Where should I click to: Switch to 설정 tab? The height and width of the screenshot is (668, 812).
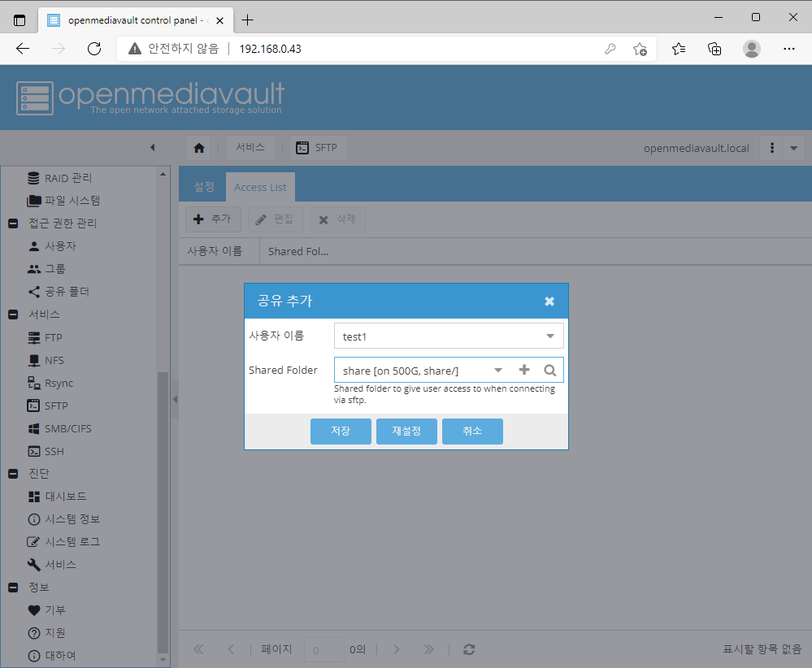203,187
